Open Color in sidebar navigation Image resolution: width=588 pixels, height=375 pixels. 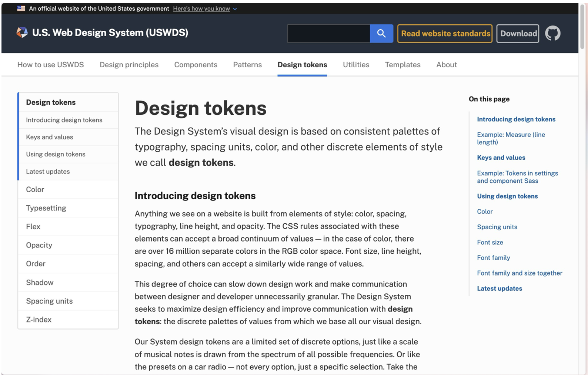[x=69, y=189]
